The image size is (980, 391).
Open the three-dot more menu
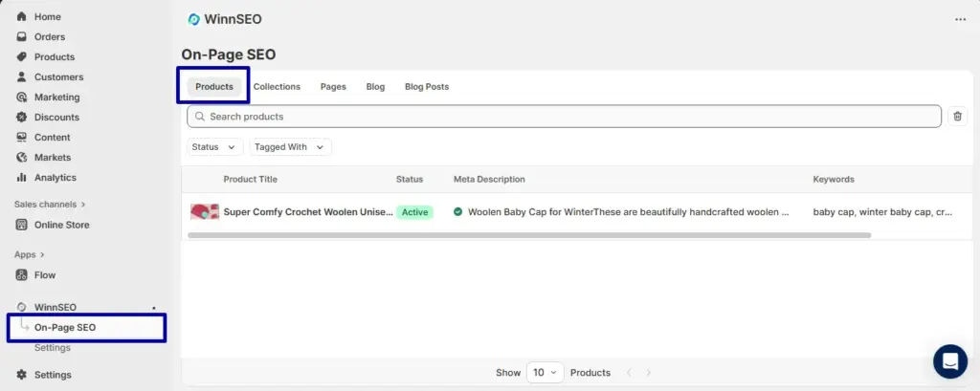click(960, 19)
